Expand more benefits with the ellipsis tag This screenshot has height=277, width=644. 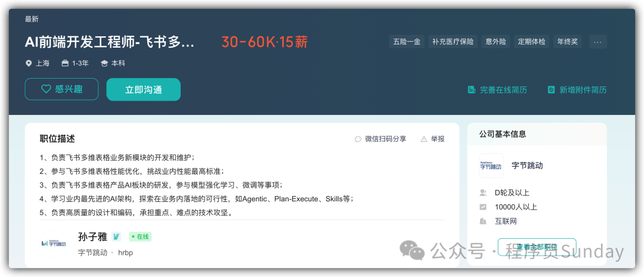coord(597,42)
